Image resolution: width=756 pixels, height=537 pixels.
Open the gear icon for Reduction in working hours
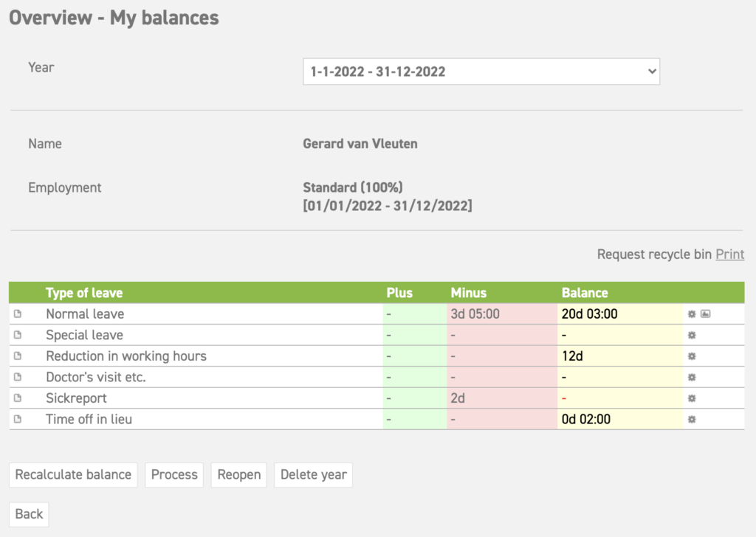pos(690,356)
